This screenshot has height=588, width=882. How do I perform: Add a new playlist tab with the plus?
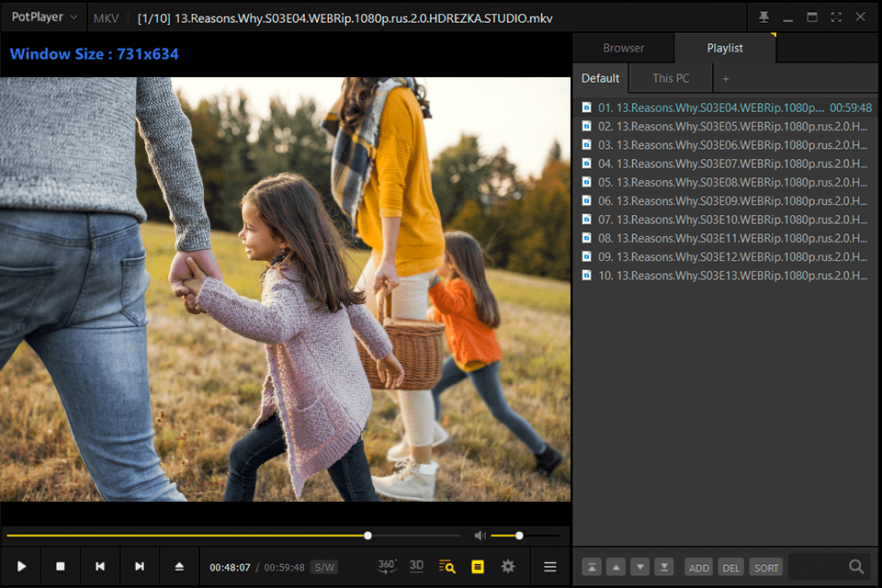point(725,78)
